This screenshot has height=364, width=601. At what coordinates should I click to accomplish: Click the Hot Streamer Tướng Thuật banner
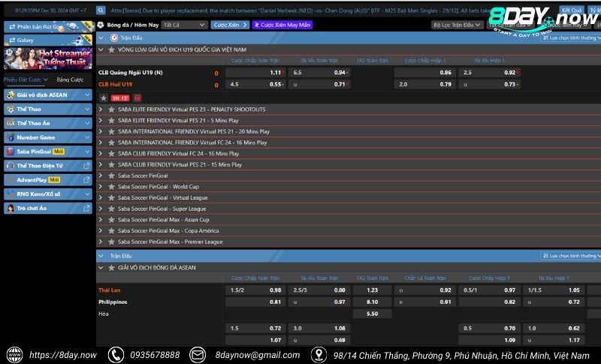48,59
